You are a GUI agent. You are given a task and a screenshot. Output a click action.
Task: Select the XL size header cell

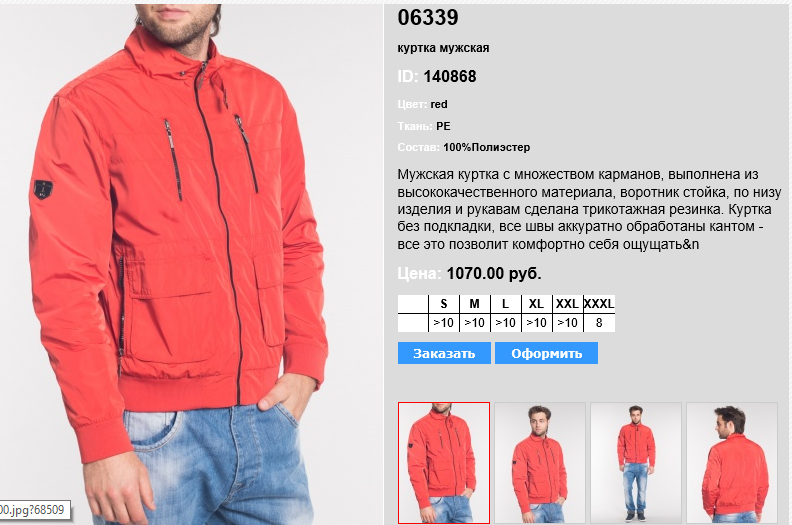tap(536, 304)
